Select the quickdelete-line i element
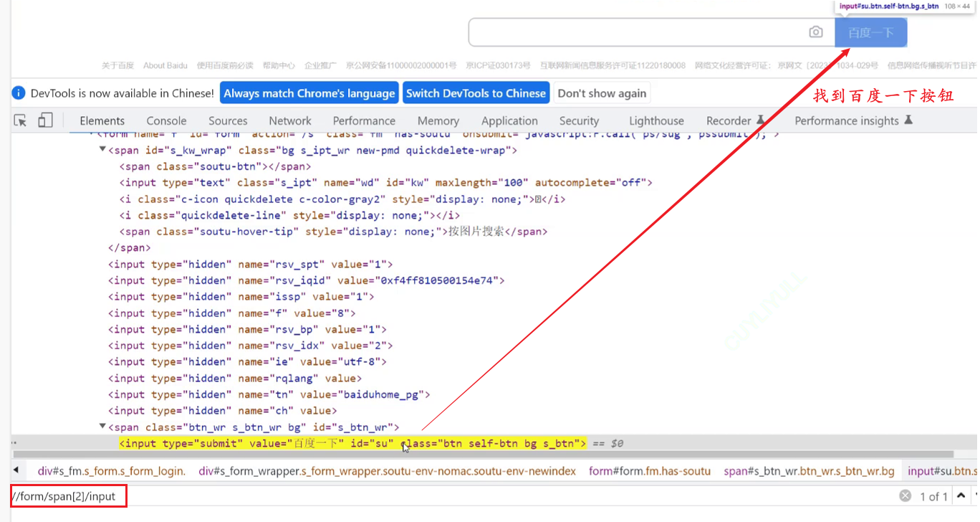Screen dimensions: 980x522 (x=289, y=215)
